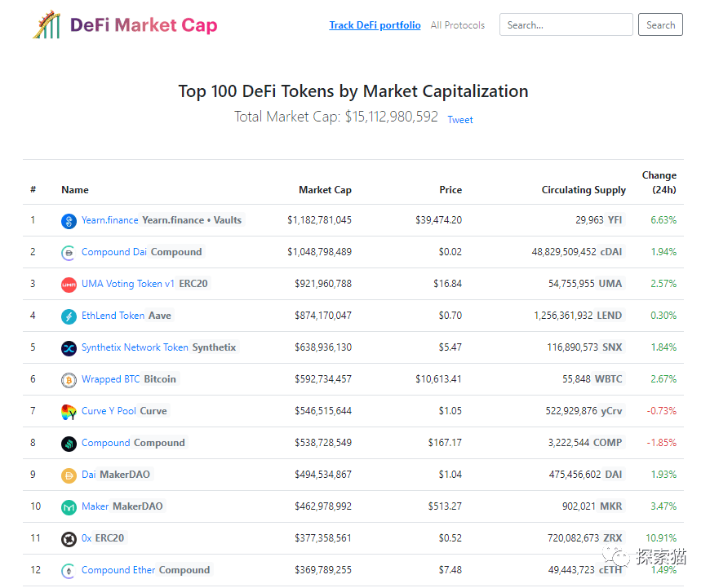Click the 3.47% change for Maker
The image size is (710, 588).
tap(663, 506)
